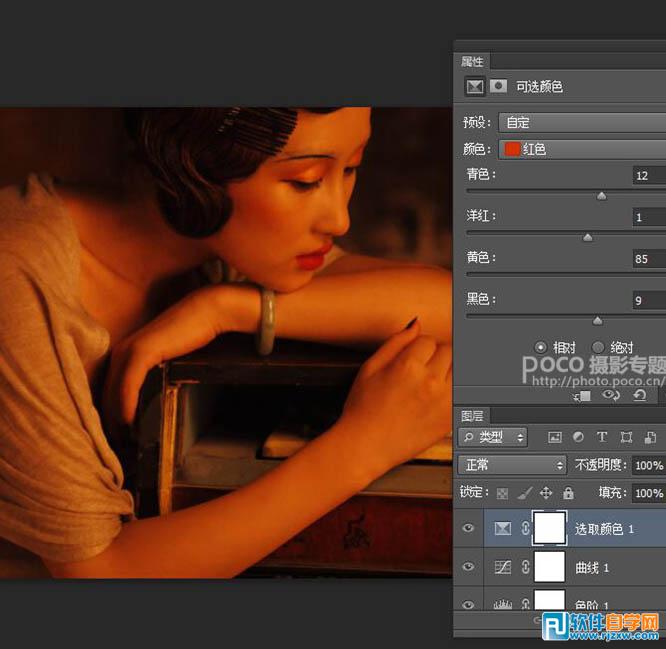The image size is (666, 649).
Task: Click the Selective Color adjustment icon in Properties
Action: coord(475,87)
